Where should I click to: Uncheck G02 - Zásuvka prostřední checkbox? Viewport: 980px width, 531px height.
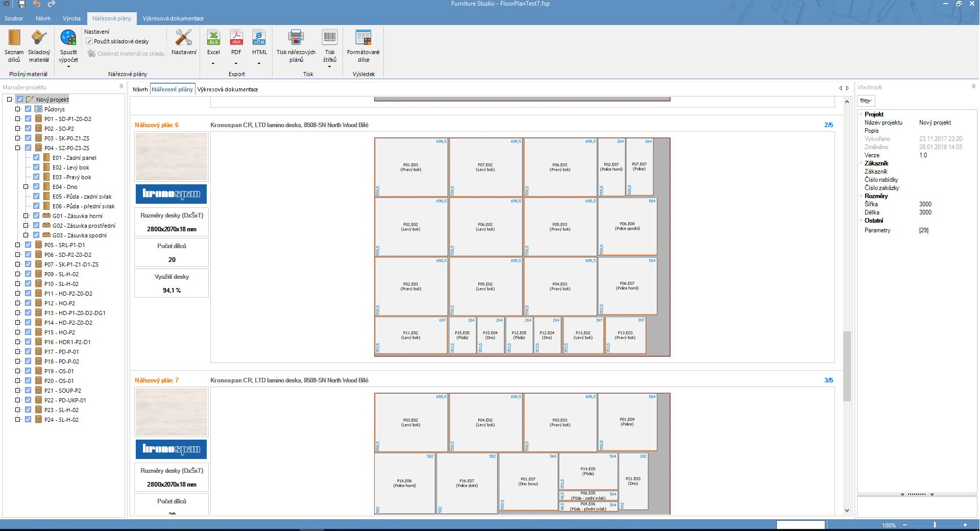[36, 225]
